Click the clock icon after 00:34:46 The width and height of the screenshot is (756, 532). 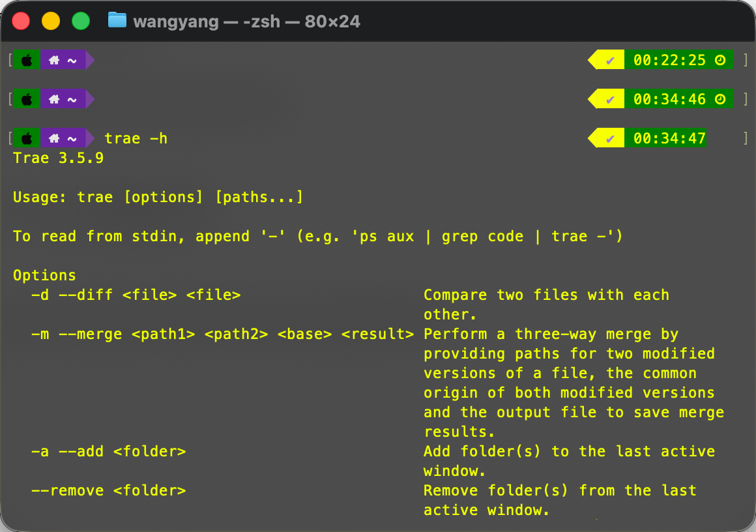point(720,100)
